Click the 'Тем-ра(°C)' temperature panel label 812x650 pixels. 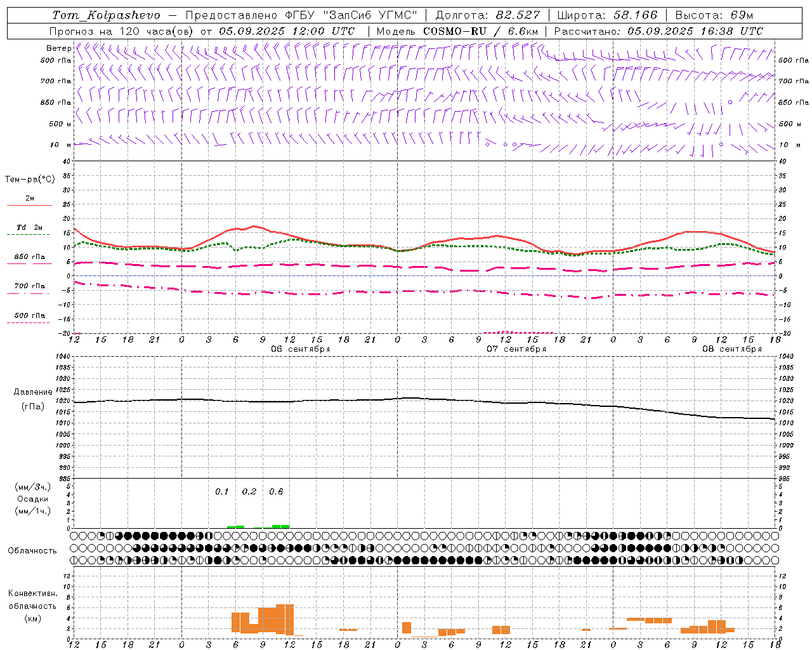[30, 179]
